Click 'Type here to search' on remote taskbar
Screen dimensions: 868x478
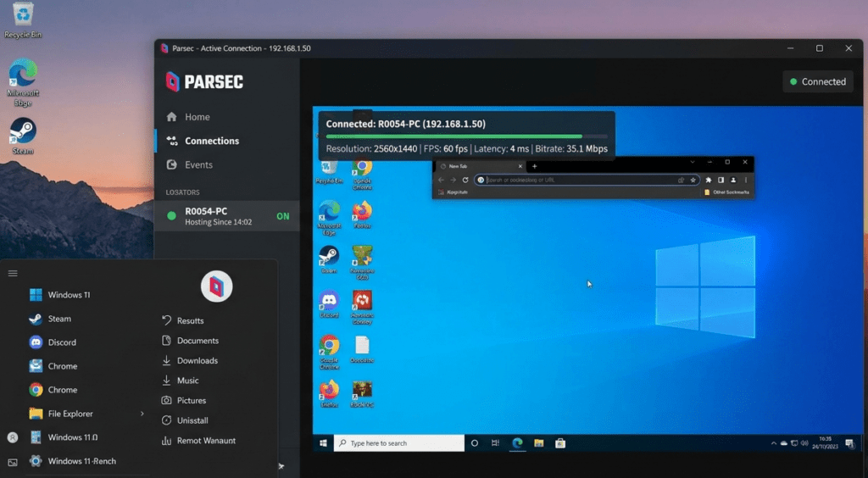point(398,443)
